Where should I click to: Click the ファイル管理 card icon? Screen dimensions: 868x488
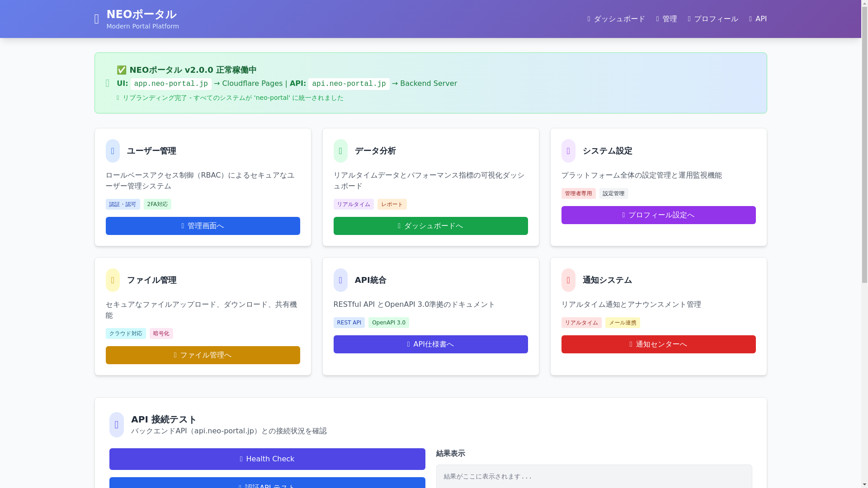point(113,280)
